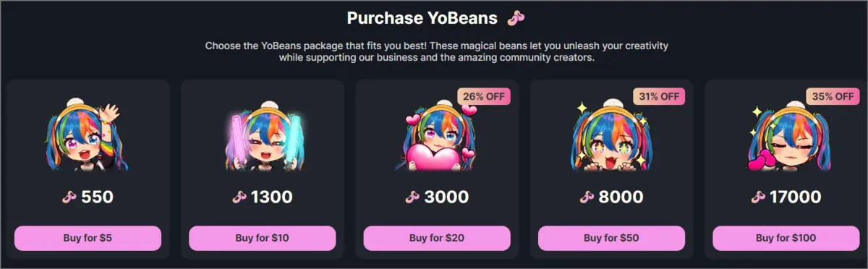
Task: Click the 35% OFF discount badge
Action: tap(833, 96)
